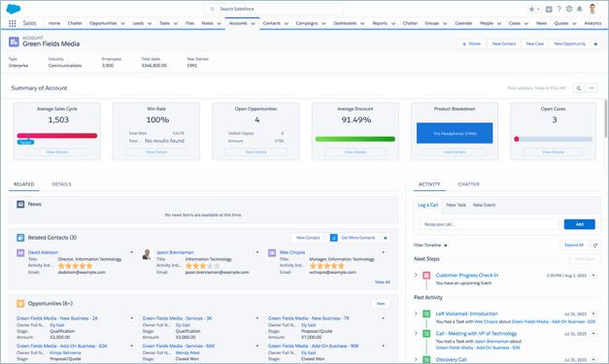Click New button in Opportunities section
Viewport: 609px width, 364px height.
(381, 304)
